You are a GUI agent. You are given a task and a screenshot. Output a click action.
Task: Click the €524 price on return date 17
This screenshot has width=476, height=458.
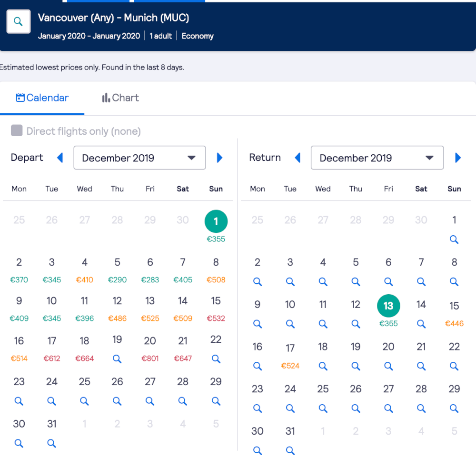290,366
